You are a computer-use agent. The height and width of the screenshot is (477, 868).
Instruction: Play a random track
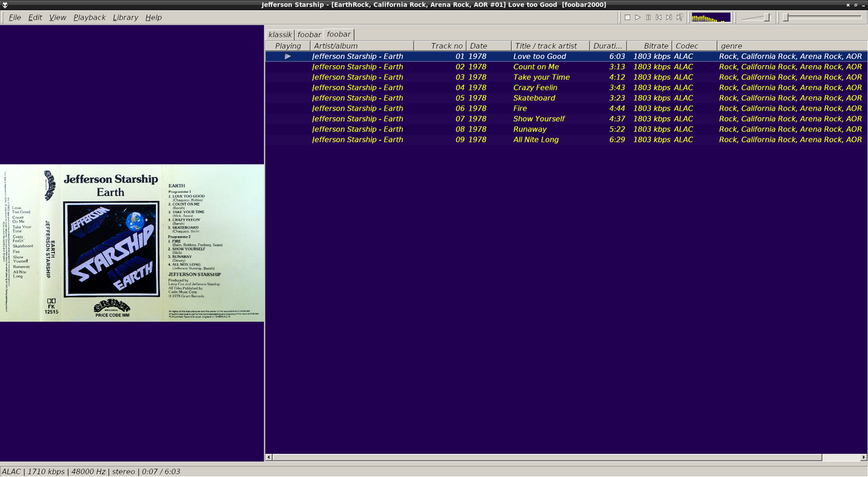point(679,17)
